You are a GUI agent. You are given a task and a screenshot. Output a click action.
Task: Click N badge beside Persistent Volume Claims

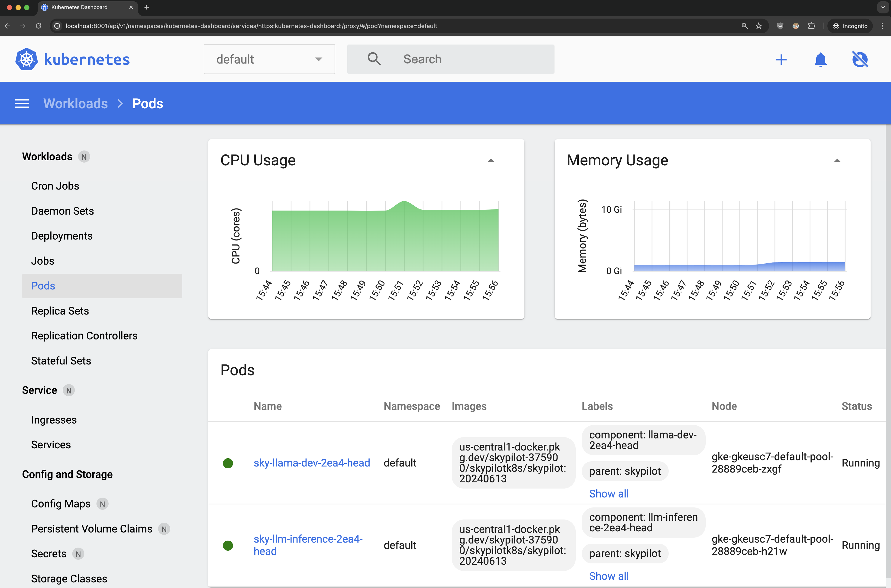(x=164, y=529)
